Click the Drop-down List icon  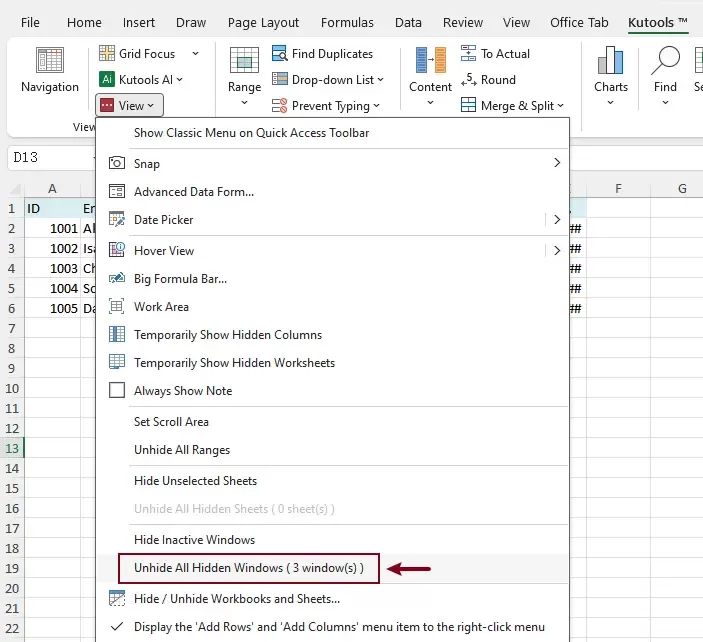point(280,79)
